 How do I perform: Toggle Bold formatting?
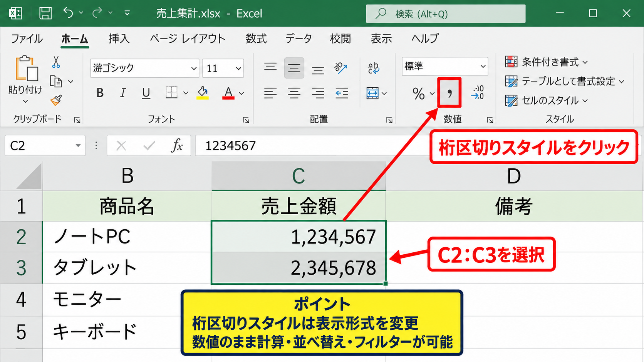pyautogui.click(x=100, y=93)
